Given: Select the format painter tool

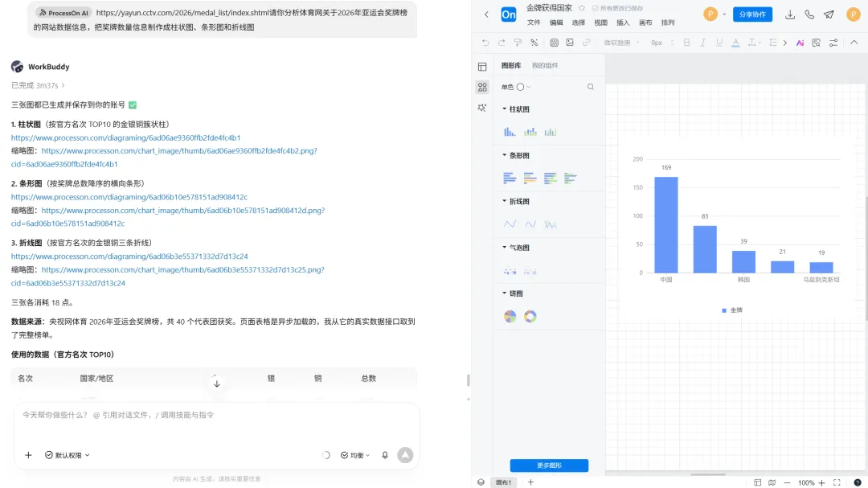Looking at the screenshot, I should tap(518, 43).
